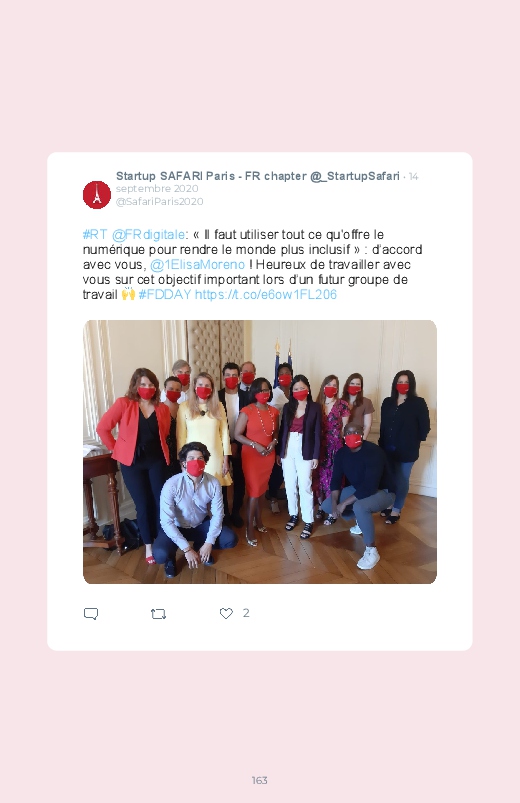Click the reply speech bubble icon
Viewport: 520px width, 803px height.
91,614
